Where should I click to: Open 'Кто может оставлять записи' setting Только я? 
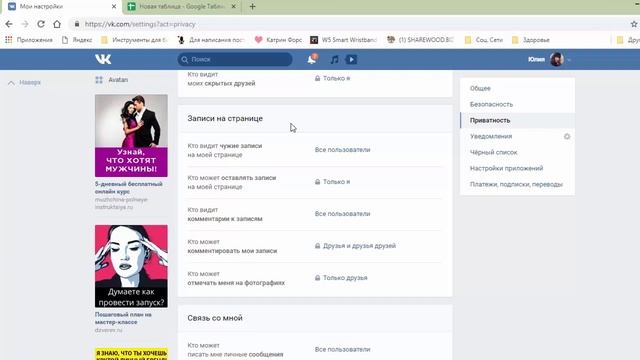333,182
